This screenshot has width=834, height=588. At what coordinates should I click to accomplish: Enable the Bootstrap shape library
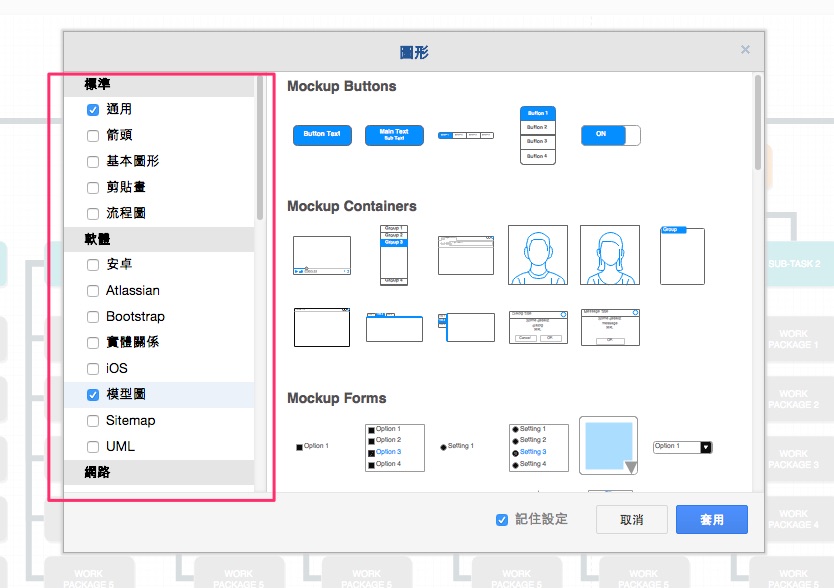coord(93,317)
